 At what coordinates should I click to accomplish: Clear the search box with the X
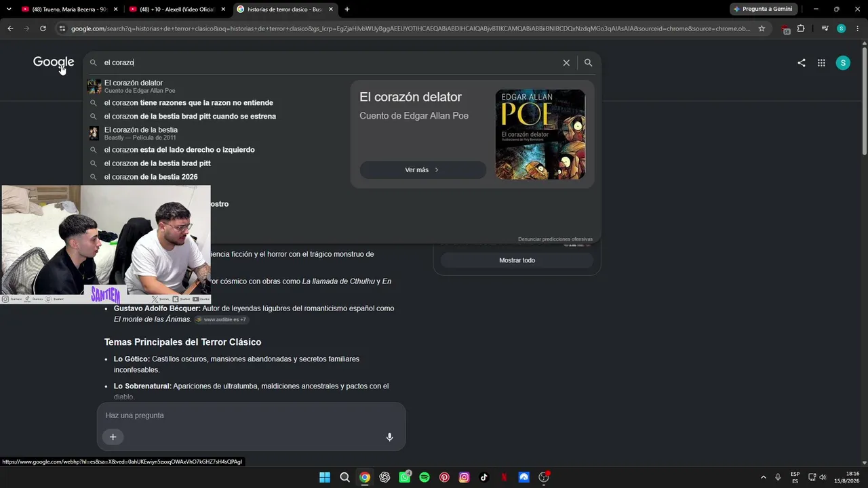click(566, 62)
